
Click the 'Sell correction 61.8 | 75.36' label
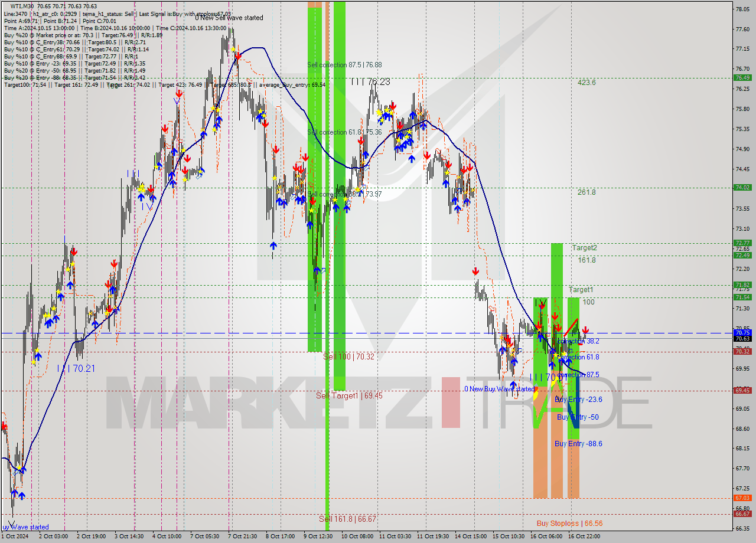coord(344,132)
